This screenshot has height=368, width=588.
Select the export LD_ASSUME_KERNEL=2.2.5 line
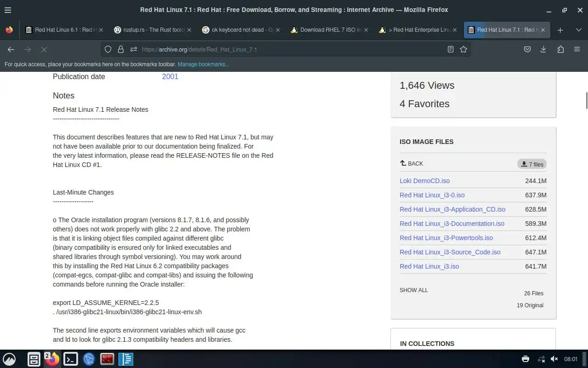point(106,303)
